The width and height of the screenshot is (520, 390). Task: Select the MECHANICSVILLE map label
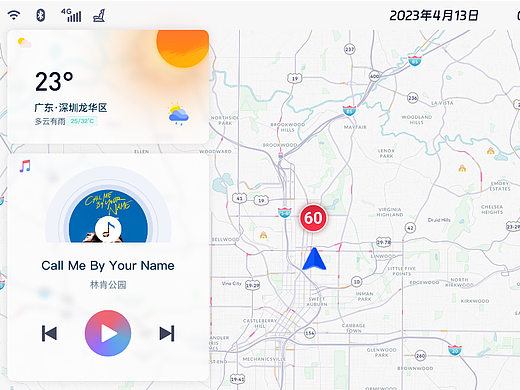point(264,359)
